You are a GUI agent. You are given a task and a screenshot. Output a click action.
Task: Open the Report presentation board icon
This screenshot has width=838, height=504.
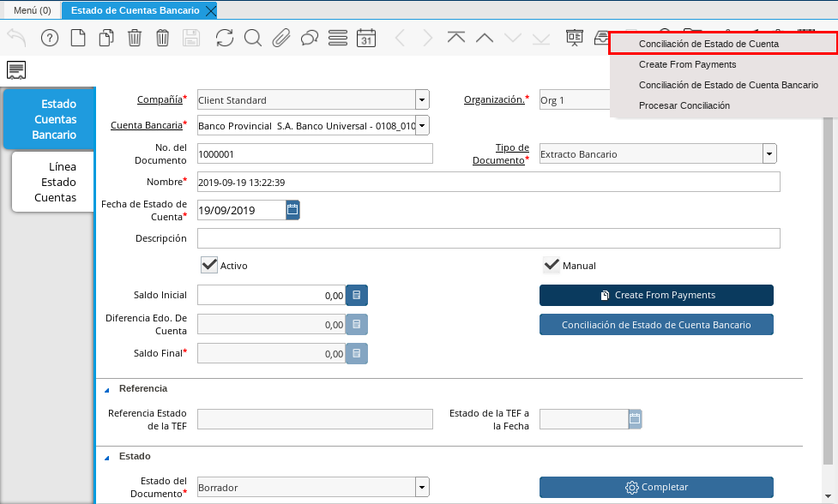tap(575, 38)
